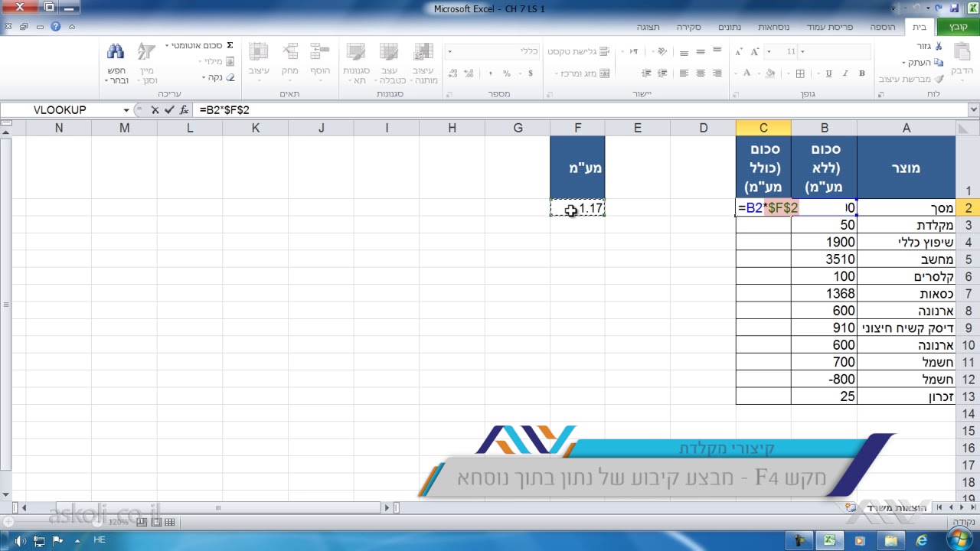The image size is (980, 551).
Task: Switch to the View (תצוגה) tab
Action: click(x=648, y=27)
